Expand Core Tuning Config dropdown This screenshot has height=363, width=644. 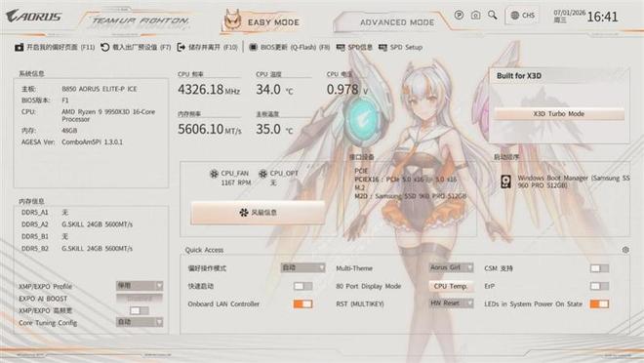(140, 322)
